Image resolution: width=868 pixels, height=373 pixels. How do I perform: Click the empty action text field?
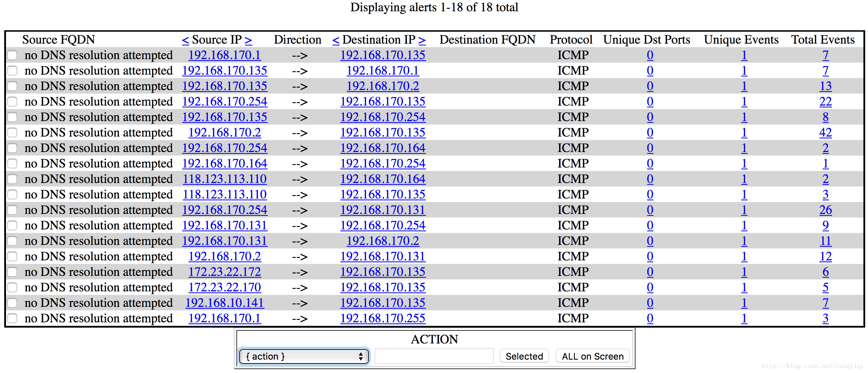434,356
